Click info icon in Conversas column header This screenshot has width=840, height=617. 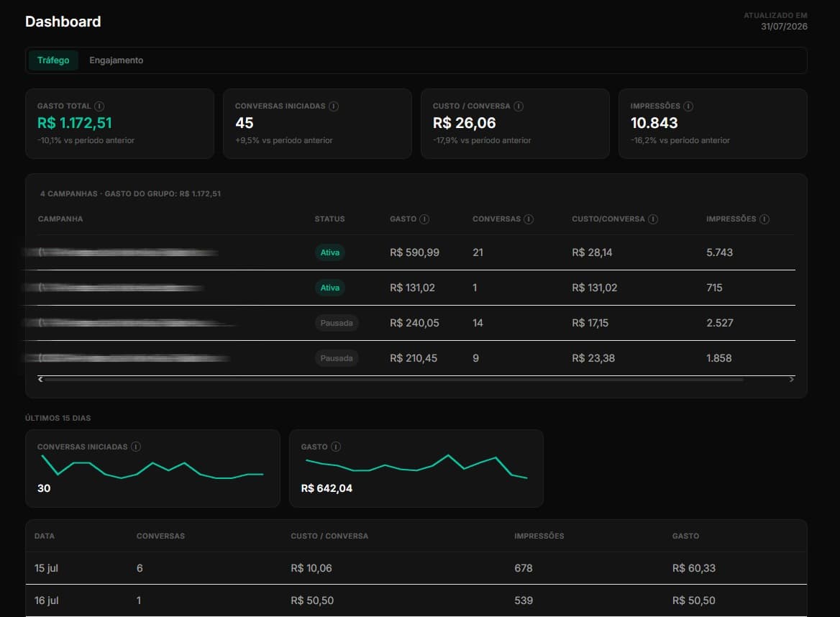point(528,219)
